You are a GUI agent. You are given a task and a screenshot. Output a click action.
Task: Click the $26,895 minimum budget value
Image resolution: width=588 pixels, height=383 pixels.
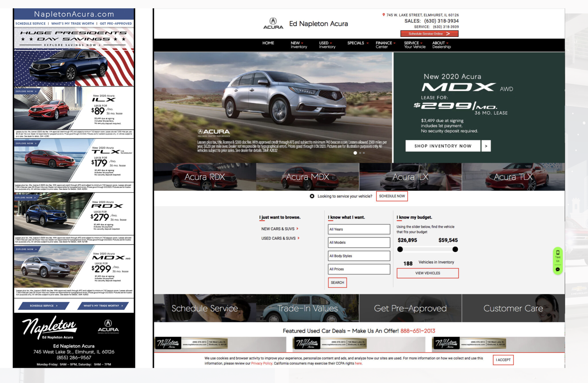tap(407, 240)
